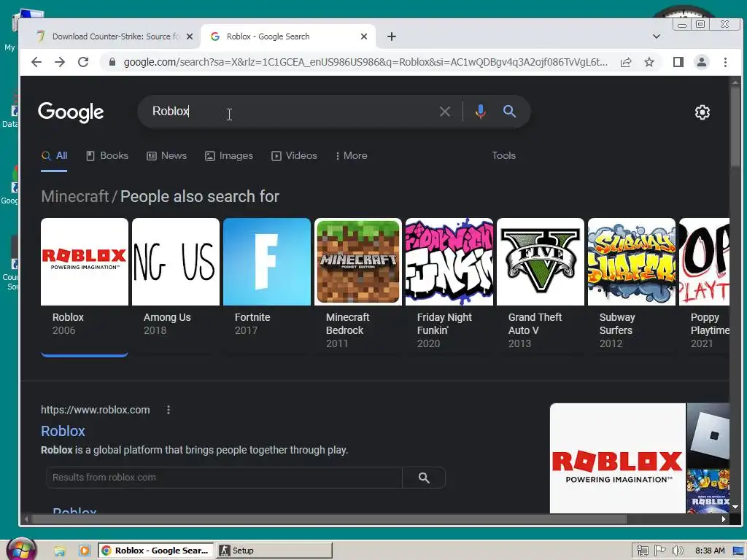Screen dimensions: 747x560
Task: Close the Download Counter-Strike: Source tab
Action: tap(190, 36)
